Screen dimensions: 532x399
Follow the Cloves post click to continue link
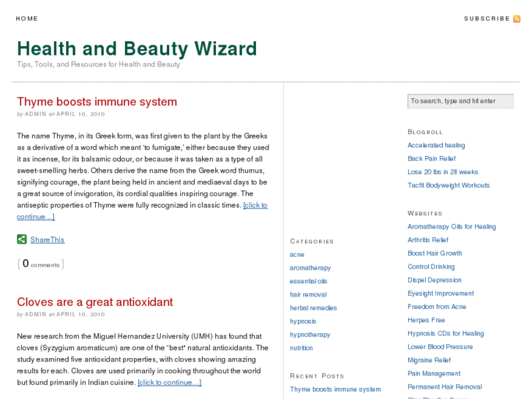[x=170, y=382]
